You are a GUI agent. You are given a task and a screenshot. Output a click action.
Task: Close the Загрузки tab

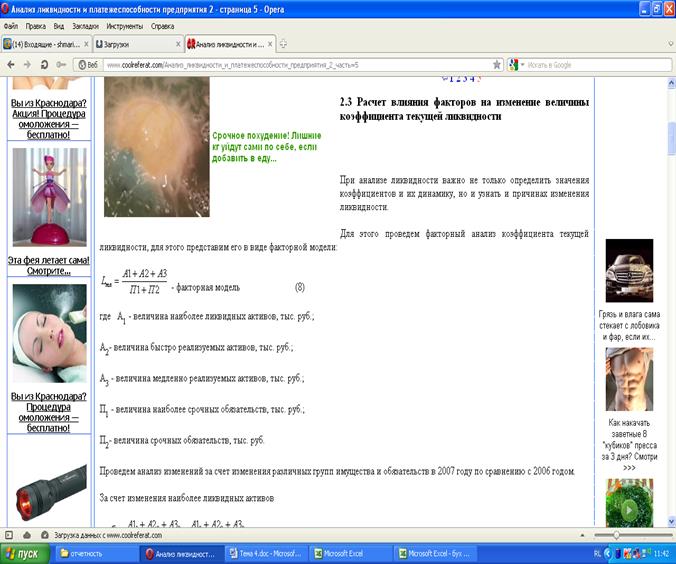point(178,44)
